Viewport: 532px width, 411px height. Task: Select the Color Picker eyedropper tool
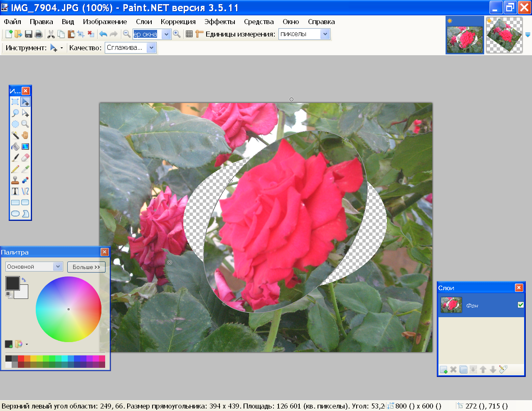click(x=25, y=169)
